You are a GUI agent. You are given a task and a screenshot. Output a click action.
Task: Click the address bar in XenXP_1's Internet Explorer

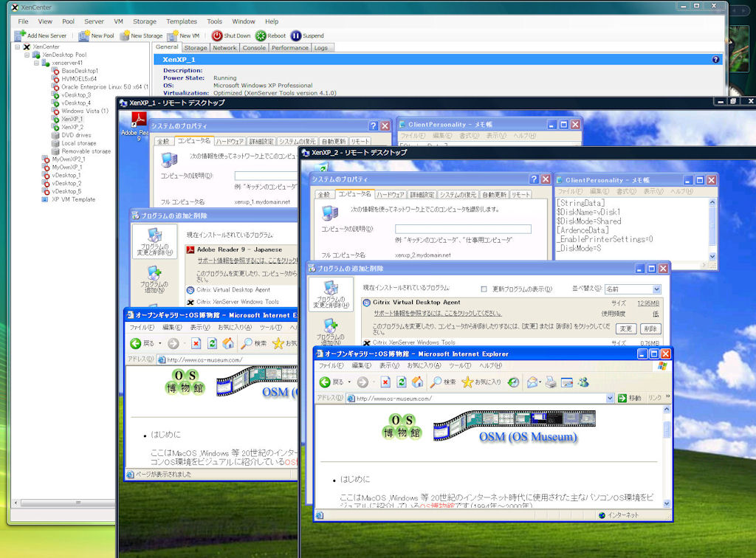tap(229, 359)
